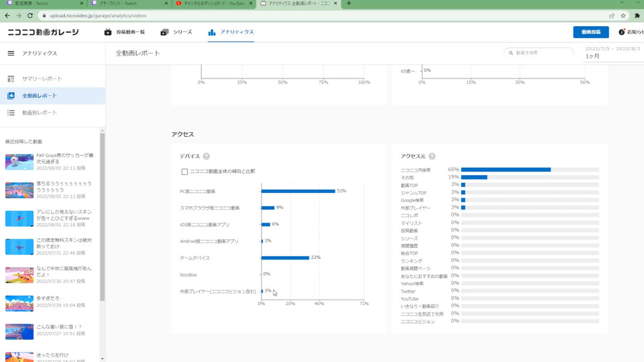Open video 落ちるううううううう
Viewport: 644px width, 362px height.
coord(64,187)
